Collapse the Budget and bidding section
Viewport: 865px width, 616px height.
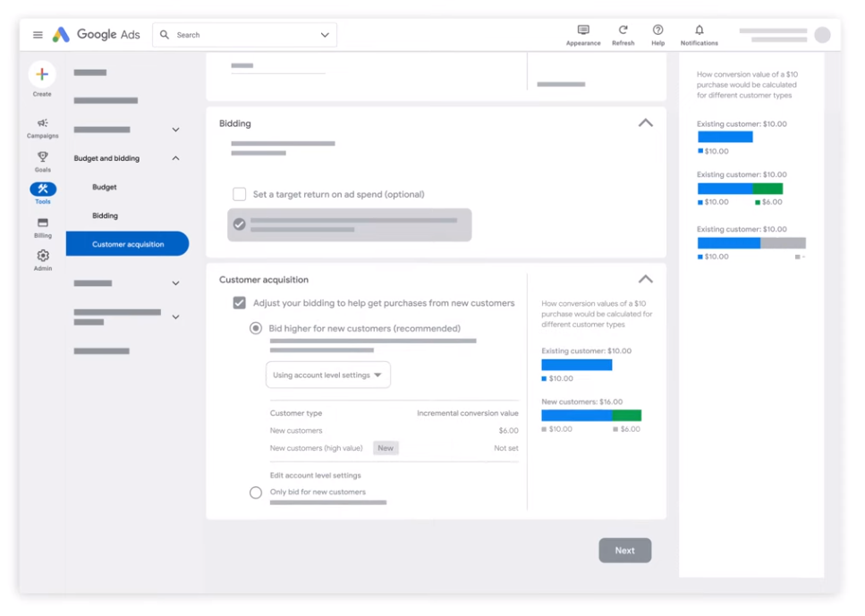[175, 158]
